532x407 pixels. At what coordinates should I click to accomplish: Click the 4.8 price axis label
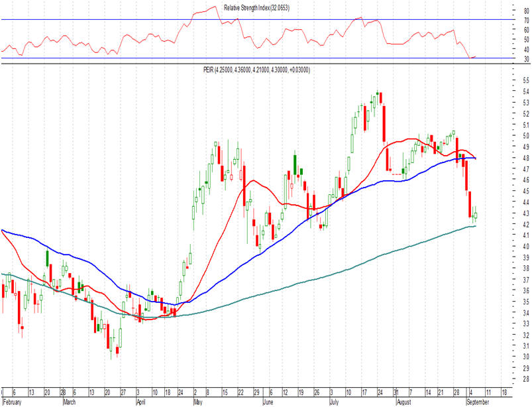coord(526,158)
